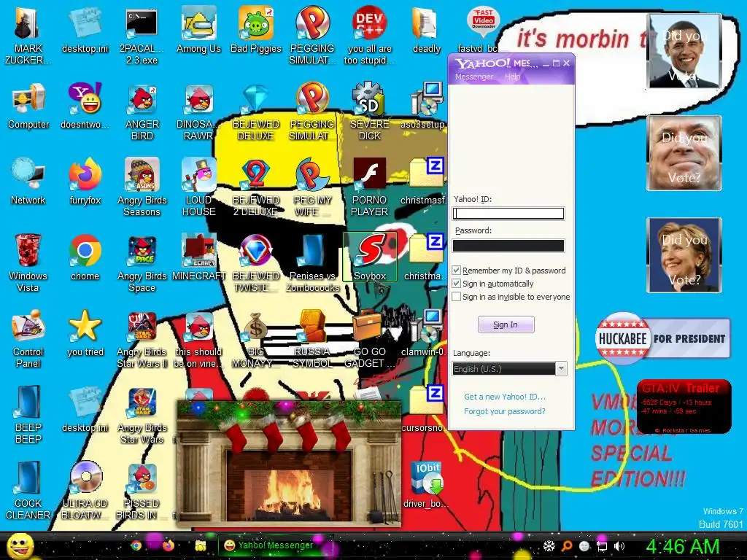Click the Obama Did you Vote gadget
Viewport: 747px width, 560px height.
coord(684,51)
